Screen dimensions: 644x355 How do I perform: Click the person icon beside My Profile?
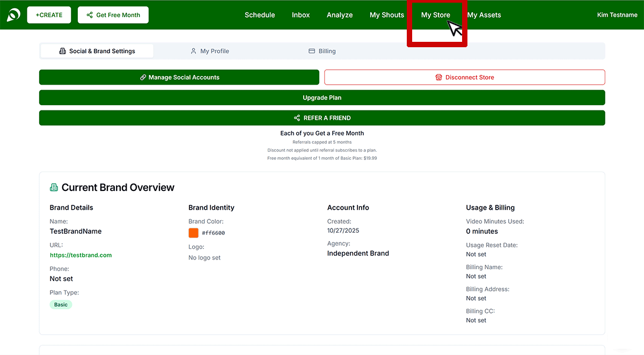[193, 51]
